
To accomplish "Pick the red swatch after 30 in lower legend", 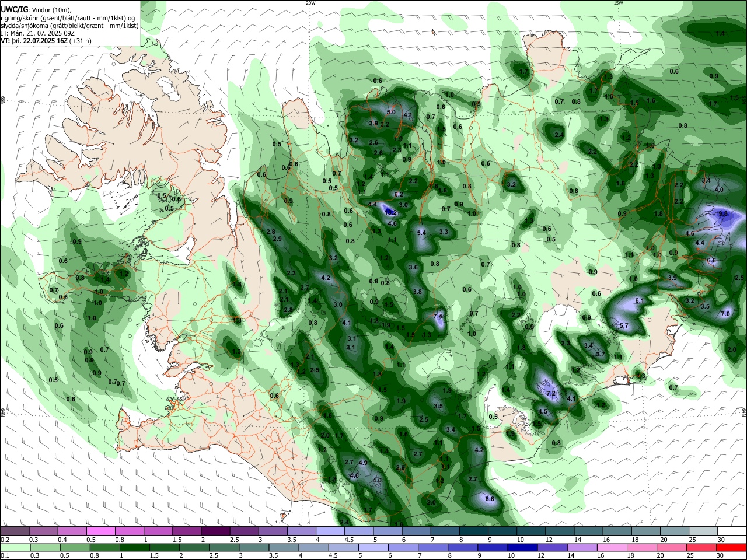I will coord(731,547).
